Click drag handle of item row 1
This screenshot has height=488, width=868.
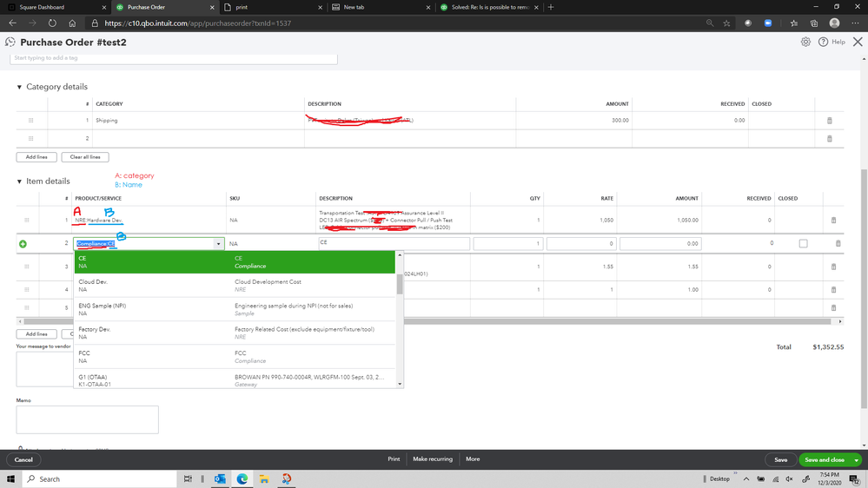pyautogui.click(x=27, y=221)
